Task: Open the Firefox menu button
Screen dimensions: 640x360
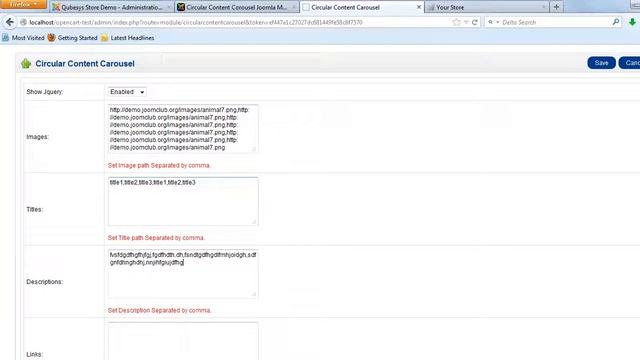Action: coord(24,4)
